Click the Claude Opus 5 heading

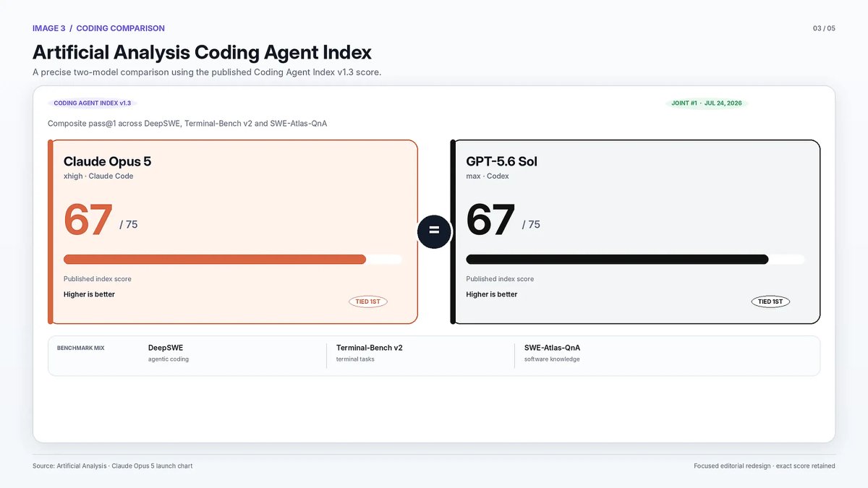click(107, 161)
